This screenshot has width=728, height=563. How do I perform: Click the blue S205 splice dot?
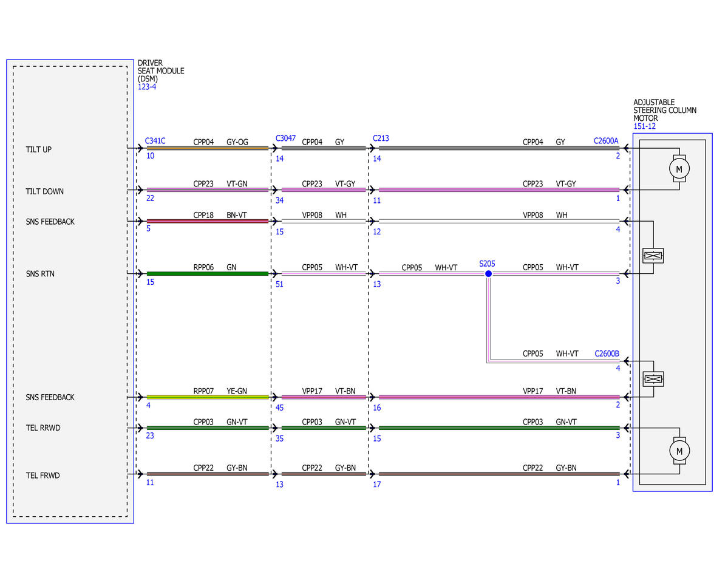click(488, 273)
